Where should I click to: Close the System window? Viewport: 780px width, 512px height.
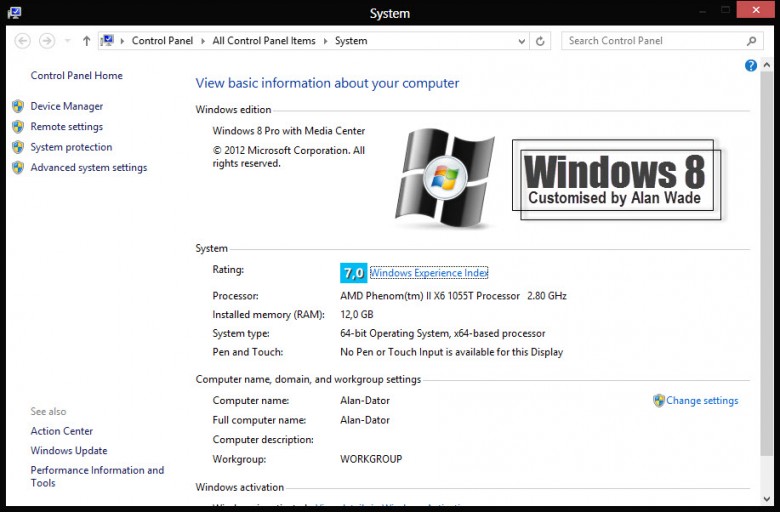(x=756, y=10)
